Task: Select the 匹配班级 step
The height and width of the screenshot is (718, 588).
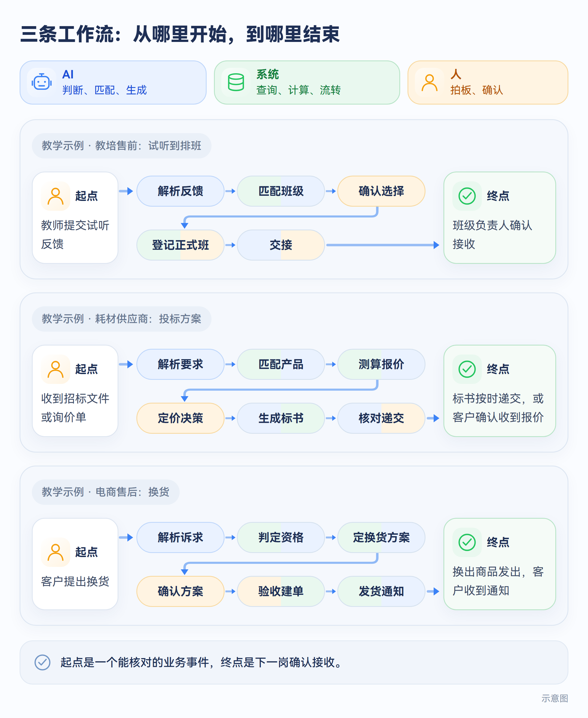Action: (x=281, y=191)
